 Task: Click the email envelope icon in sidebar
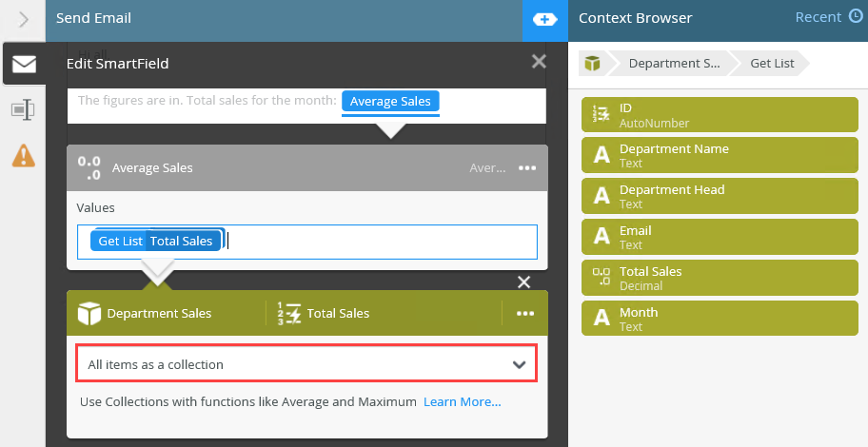[x=24, y=64]
